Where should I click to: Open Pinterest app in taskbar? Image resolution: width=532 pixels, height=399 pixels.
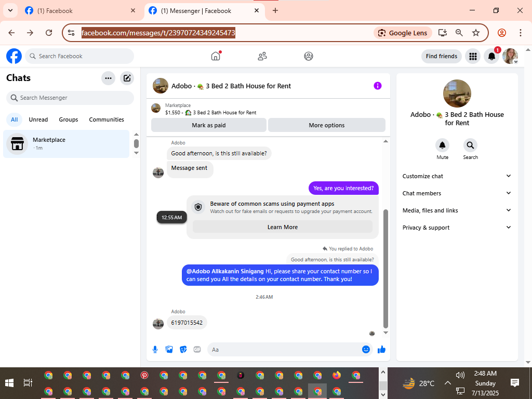[x=144, y=375]
